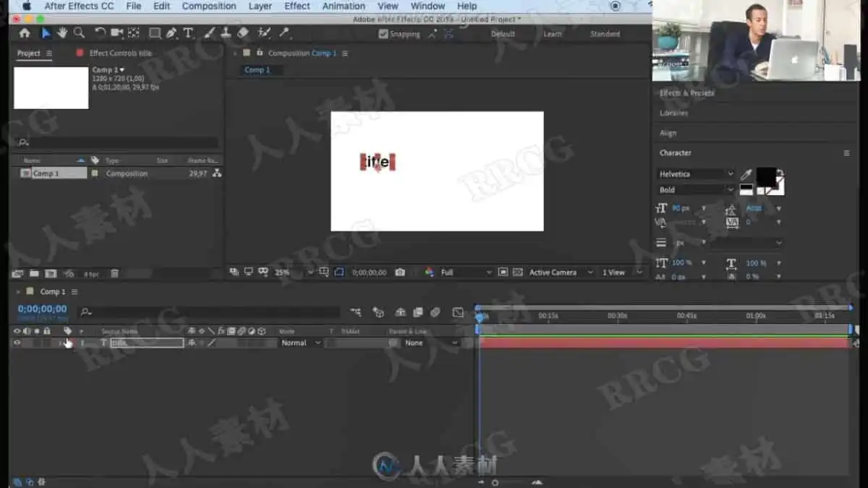Select the Selection arrow tool
The width and height of the screenshot is (868, 488).
(x=46, y=33)
